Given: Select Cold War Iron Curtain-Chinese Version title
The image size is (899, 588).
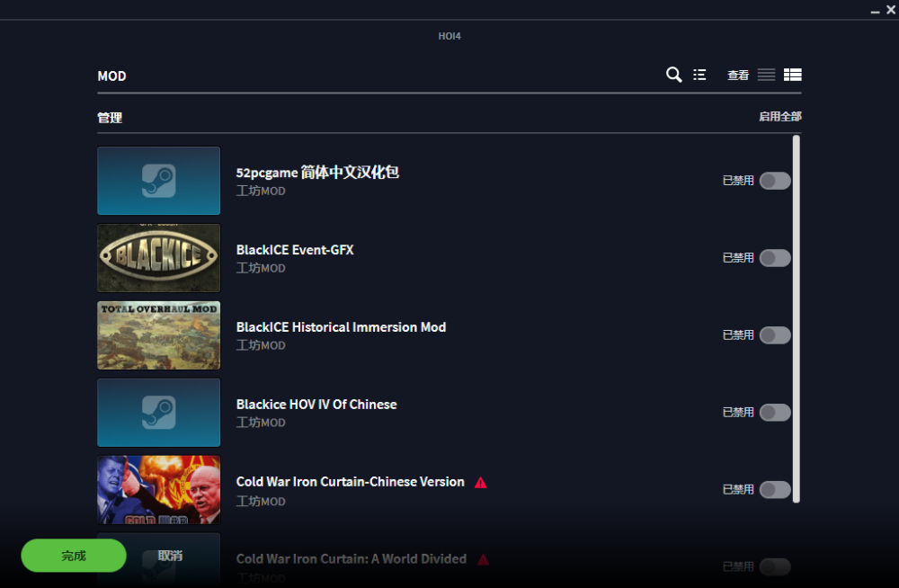Looking at the screenshot, I should (x=350, y=482).
